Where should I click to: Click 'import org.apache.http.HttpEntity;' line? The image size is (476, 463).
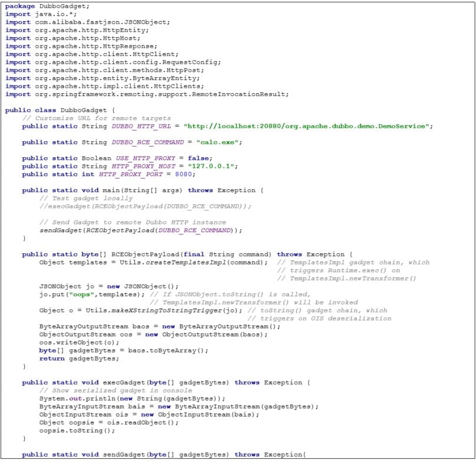pyautogui.click(x=77, y=30)
